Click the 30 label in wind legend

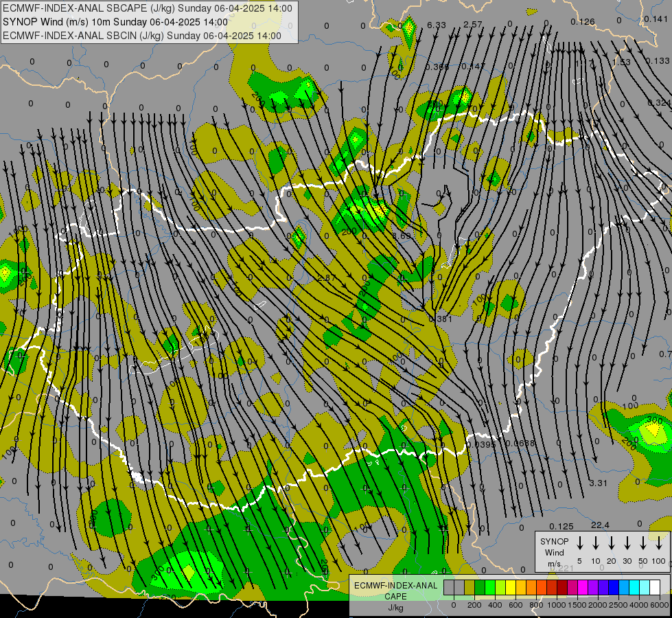[627, 561]
